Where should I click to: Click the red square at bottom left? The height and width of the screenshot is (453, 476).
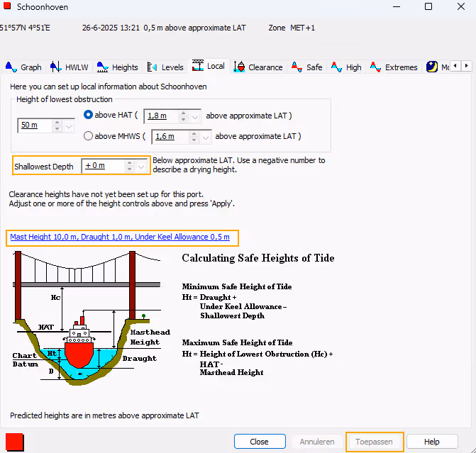coord(14,442)
